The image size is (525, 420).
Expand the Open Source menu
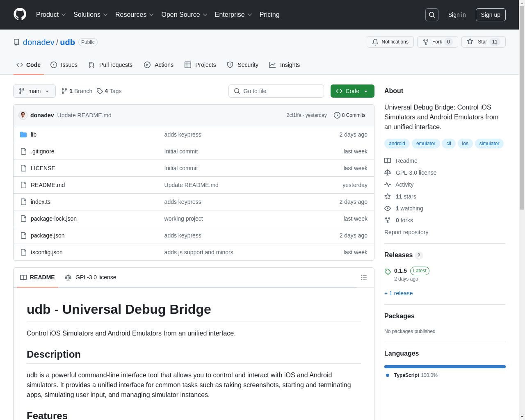pos(185,14)
